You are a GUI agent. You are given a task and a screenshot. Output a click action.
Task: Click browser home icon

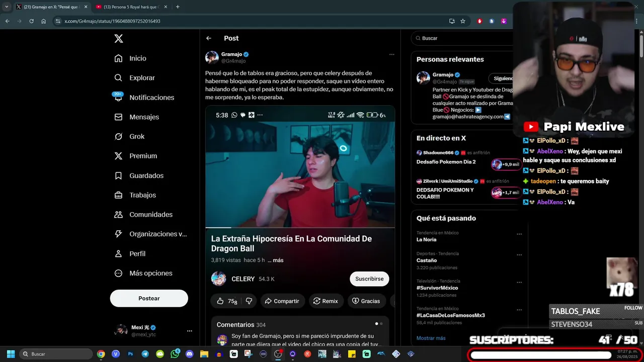pos(43,21)
